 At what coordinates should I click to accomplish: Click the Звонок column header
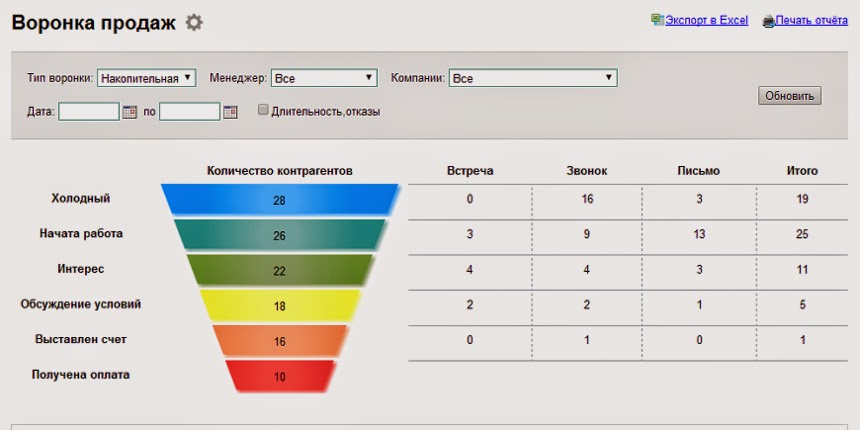click(x=587, y=171)
